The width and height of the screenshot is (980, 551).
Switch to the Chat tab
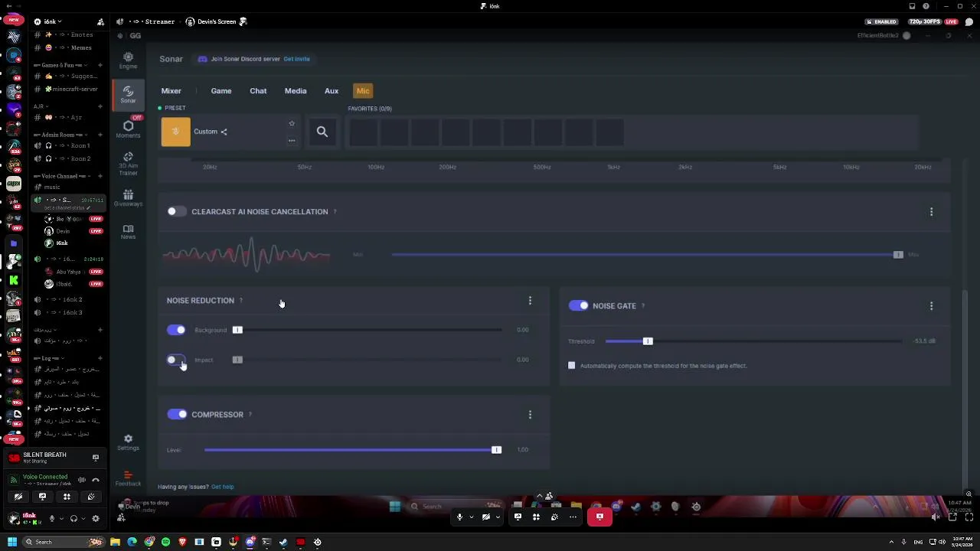(x=258, y=91)
